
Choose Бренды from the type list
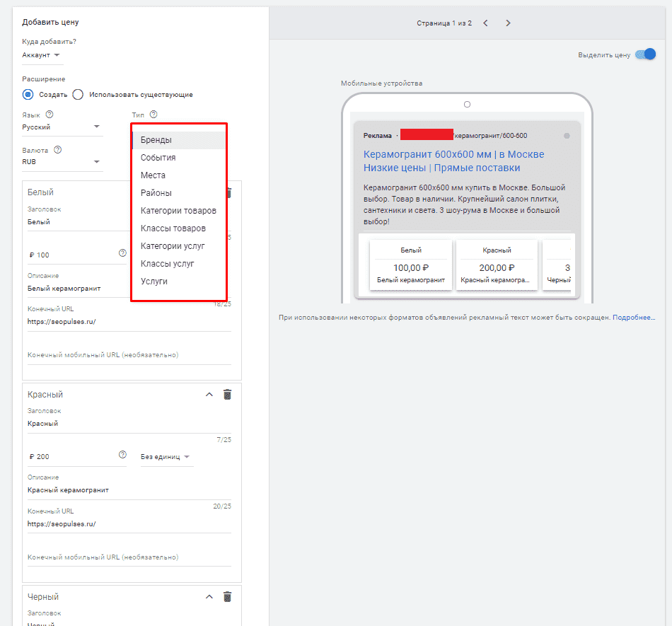[x=179, y=140]
